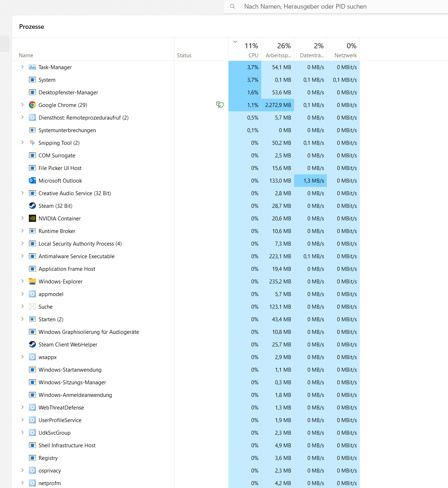Select Windows Graphisolierung für Audiogeräte

tap(186, 332)
